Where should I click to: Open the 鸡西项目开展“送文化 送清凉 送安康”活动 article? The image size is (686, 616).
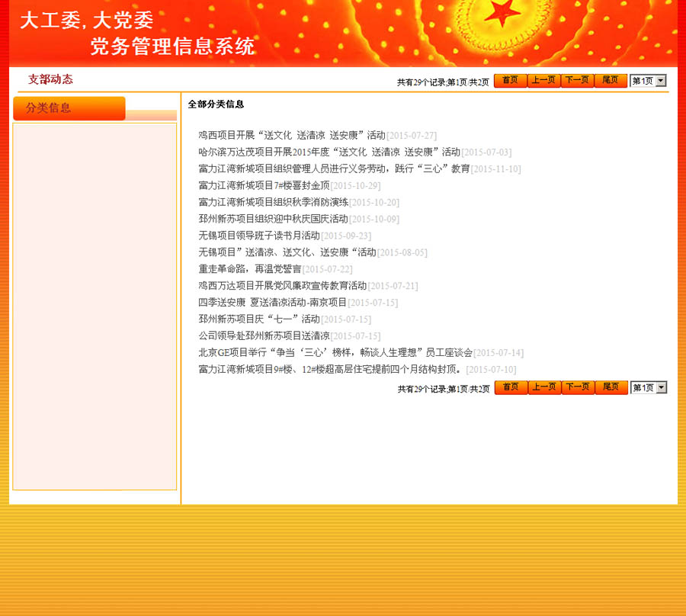tap(292, 135)
